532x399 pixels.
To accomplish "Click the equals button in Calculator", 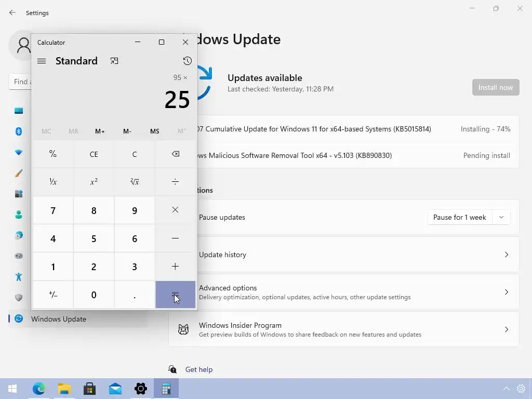I will point(175,295).
